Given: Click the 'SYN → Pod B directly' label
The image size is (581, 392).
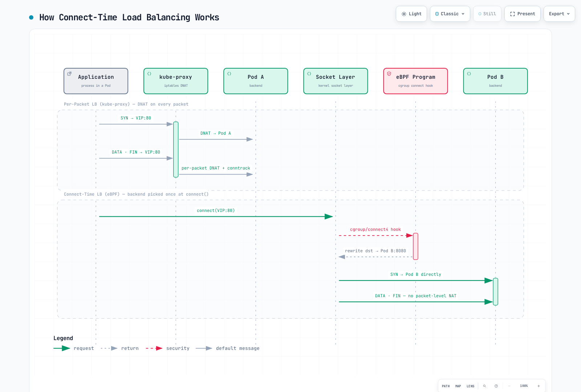Looking at the screenshot, I should click(x=415, y=274).
